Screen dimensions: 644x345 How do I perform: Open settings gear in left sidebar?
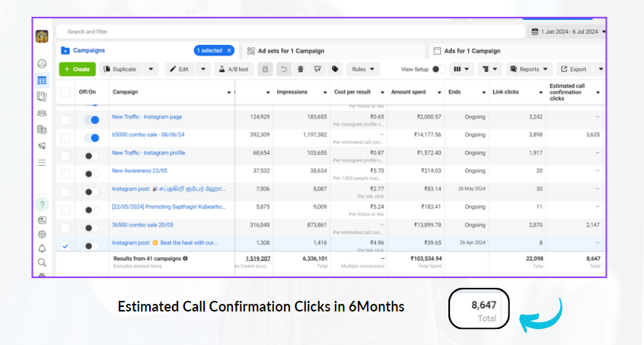coord(42,235)
